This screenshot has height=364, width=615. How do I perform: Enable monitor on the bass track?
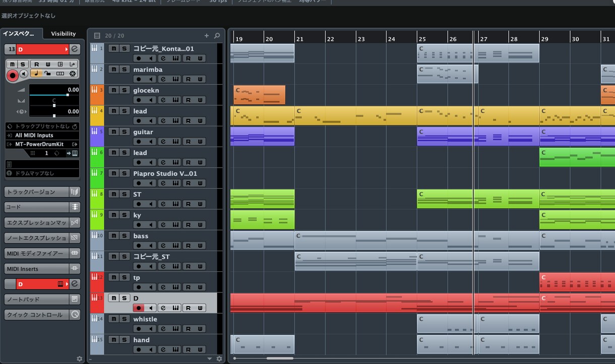(150, 245)
